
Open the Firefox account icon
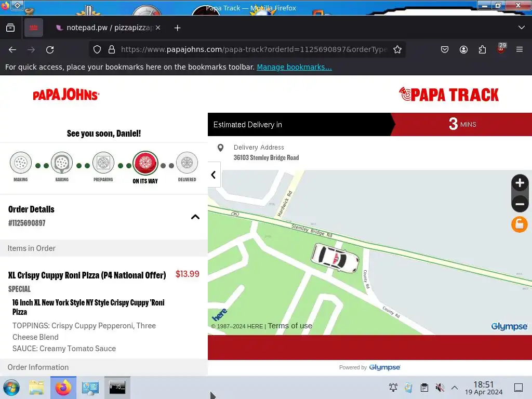click(x=463, y=49)
